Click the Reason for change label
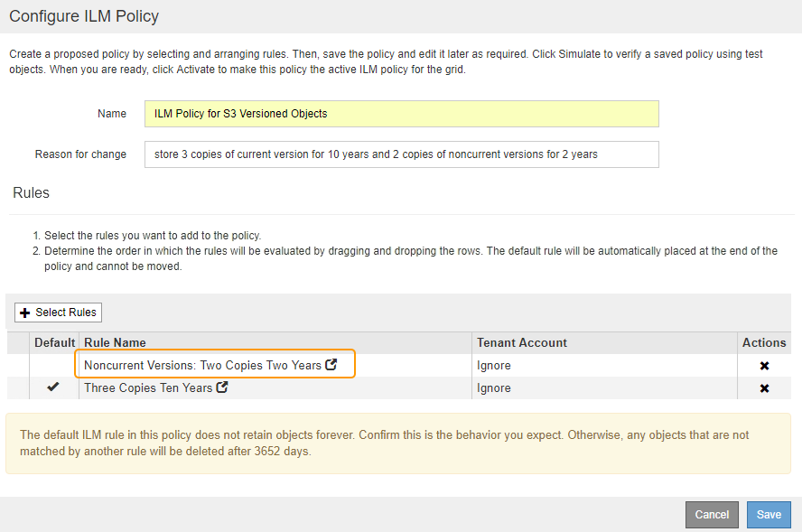 [80, 154]
